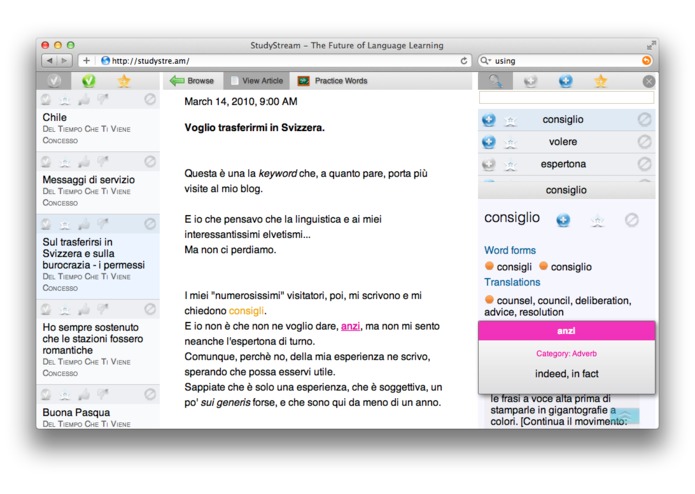Reload the page using address bar refresh
This screenshot has width=695, height=494.
464,61
